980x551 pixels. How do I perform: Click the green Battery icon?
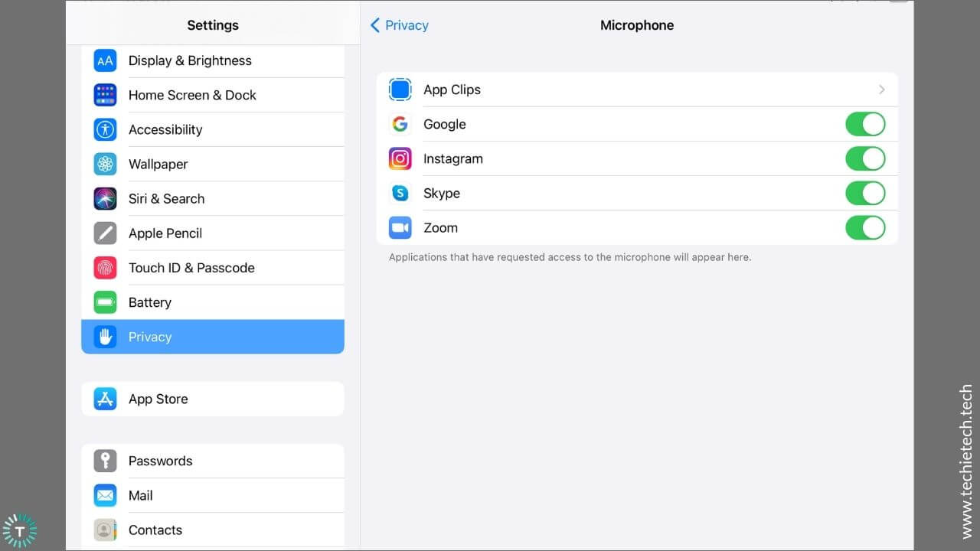[x=105, y=302]
